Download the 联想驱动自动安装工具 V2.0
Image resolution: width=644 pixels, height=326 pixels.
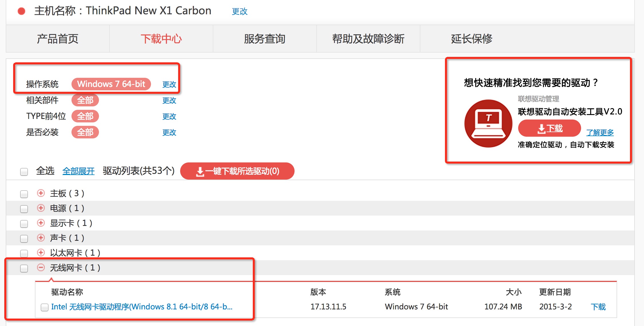point(550,128)
